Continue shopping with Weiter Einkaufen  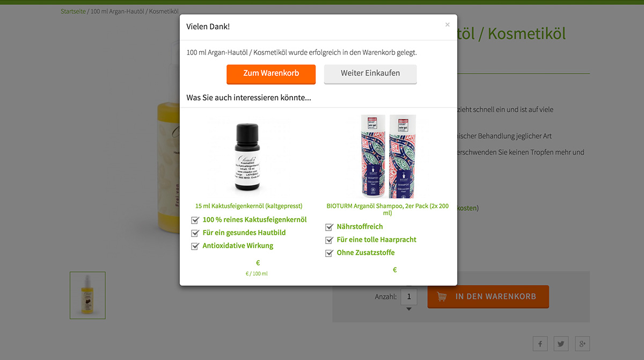coord(370,74)
